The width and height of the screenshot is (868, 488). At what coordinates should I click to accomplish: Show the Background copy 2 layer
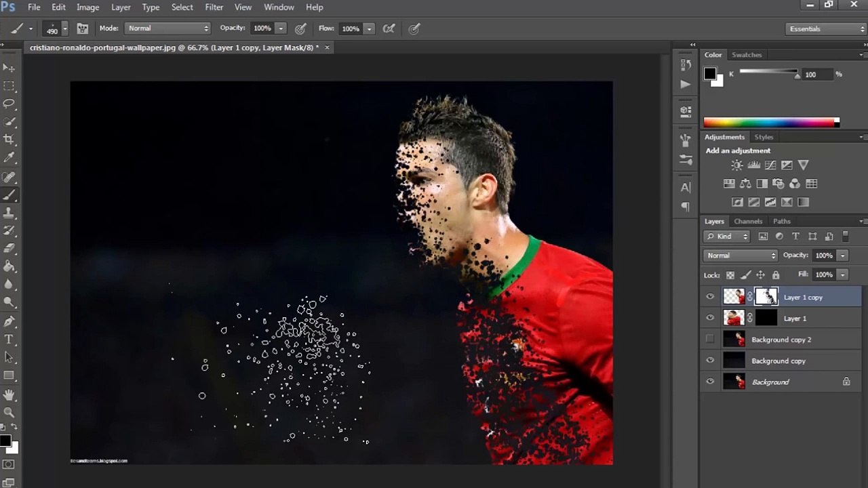click(x=710, y=339)
